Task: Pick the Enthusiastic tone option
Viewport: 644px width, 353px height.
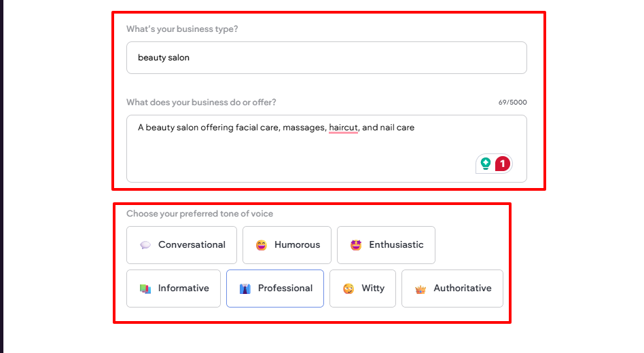Action: (x=386, y=245)
